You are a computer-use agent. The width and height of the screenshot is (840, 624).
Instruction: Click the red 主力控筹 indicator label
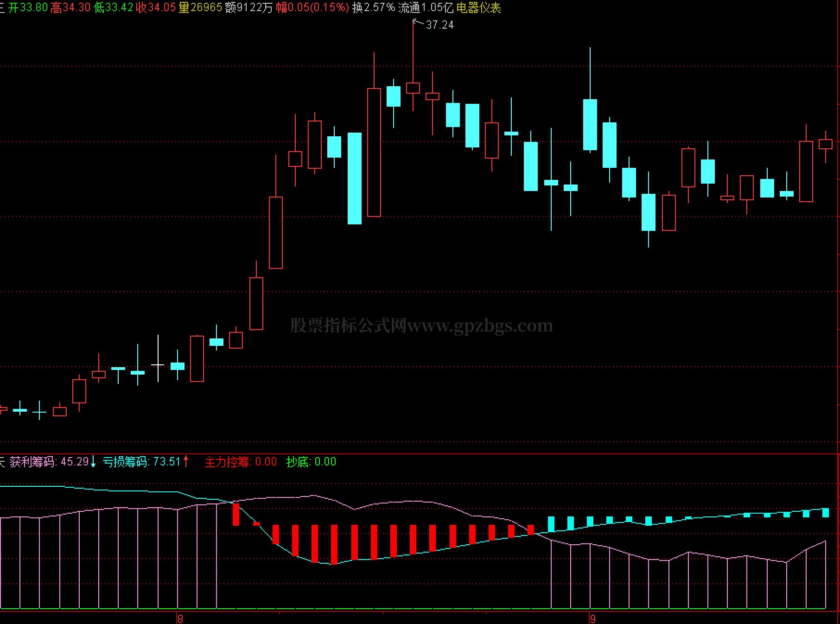[228, 462]
